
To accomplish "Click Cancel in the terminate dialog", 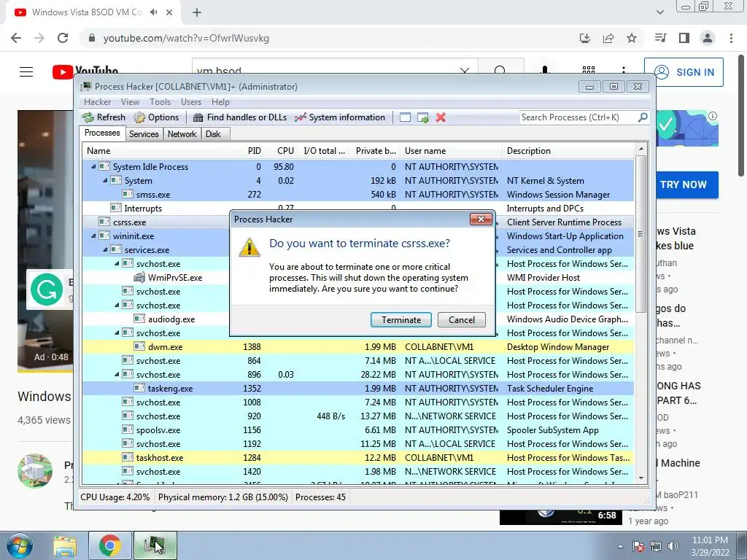I will (462, 320).
